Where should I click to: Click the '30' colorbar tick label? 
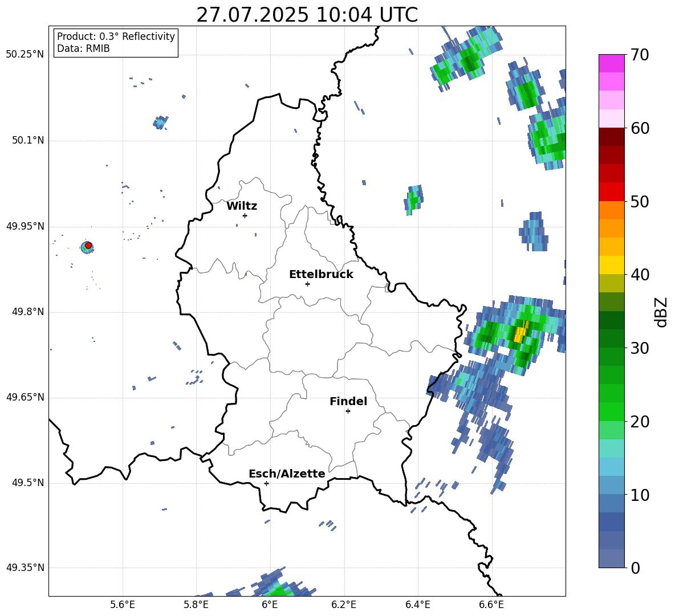(640, 348)
